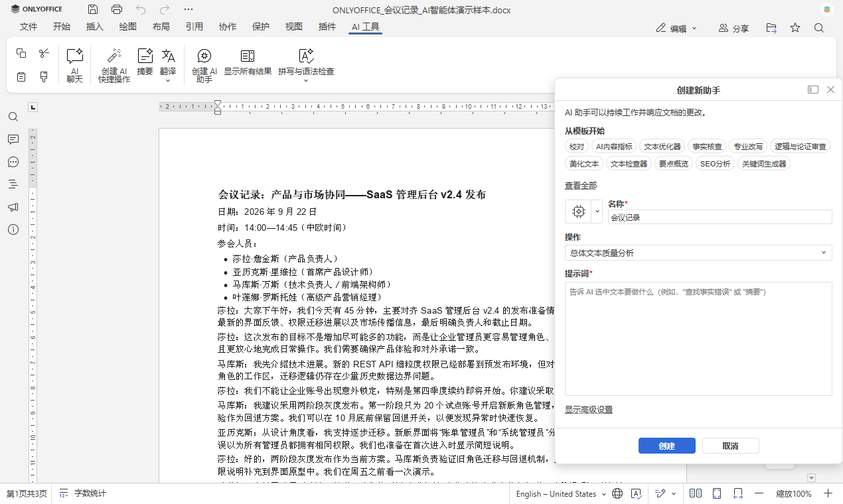This screenshot has width=843, height=504.
Task: Select the SEO分析 template
Action: point(715,164)
